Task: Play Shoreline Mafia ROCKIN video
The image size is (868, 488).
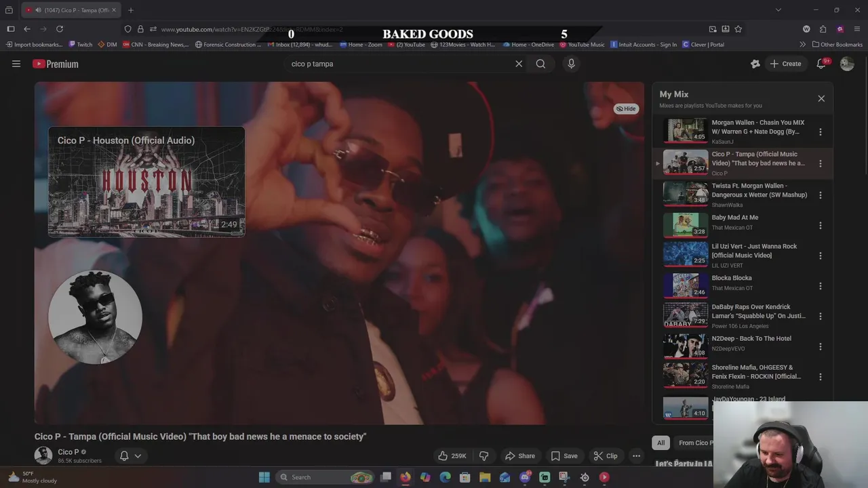Action: point(736,376)
